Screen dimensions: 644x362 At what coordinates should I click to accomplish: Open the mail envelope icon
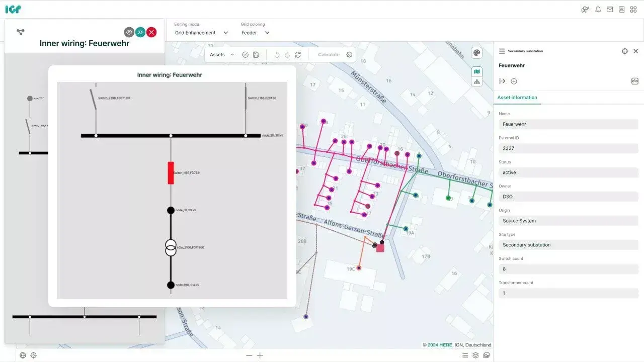tap(610, 10)
